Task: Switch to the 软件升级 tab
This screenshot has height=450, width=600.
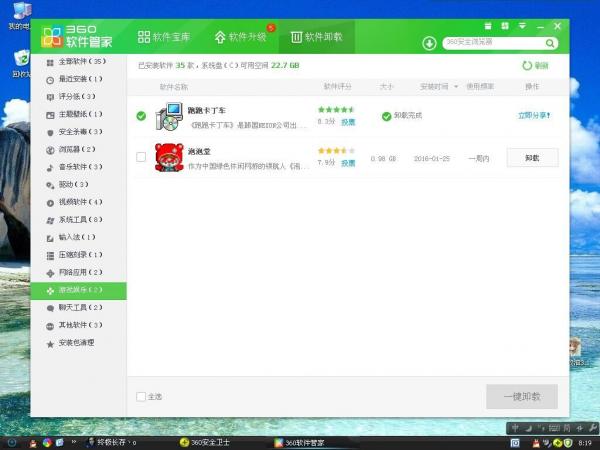Action: tap(240, 37)
